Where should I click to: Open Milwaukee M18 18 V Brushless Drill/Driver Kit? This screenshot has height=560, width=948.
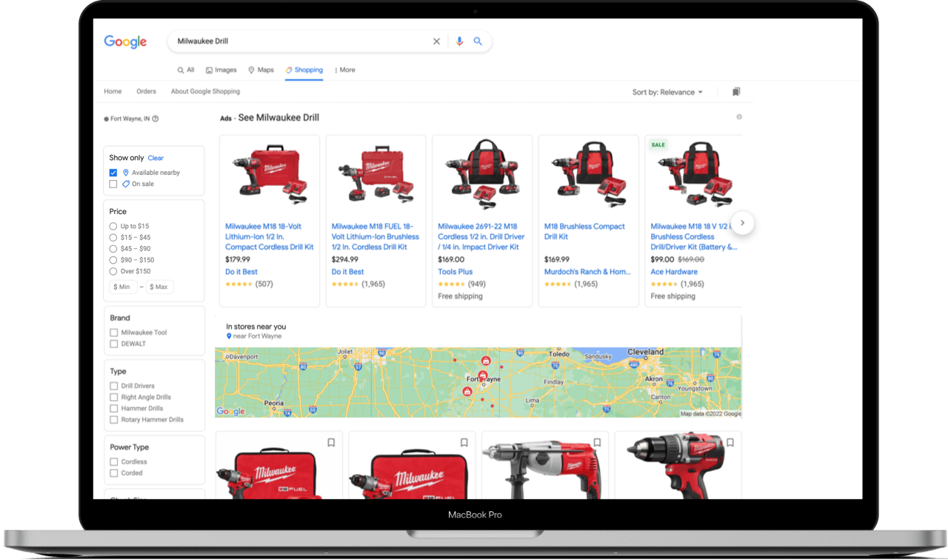(x=694, y=237)
